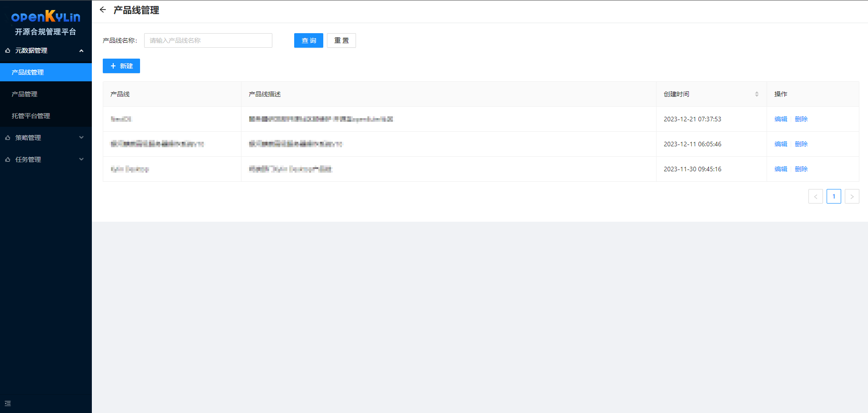Collapse the 元数据管理 menu section
Image resolution: width=868 pixels, height=413 pixels.
(x=81, y=50)
